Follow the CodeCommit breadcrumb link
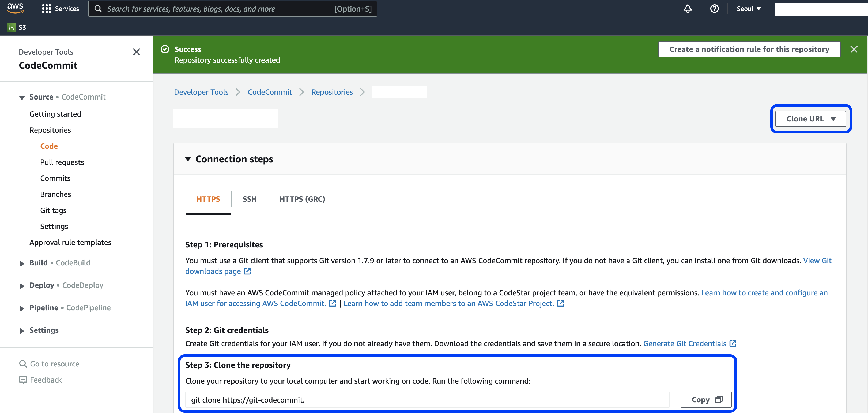The height and width of the screenshot is (413, 868). 270,92
